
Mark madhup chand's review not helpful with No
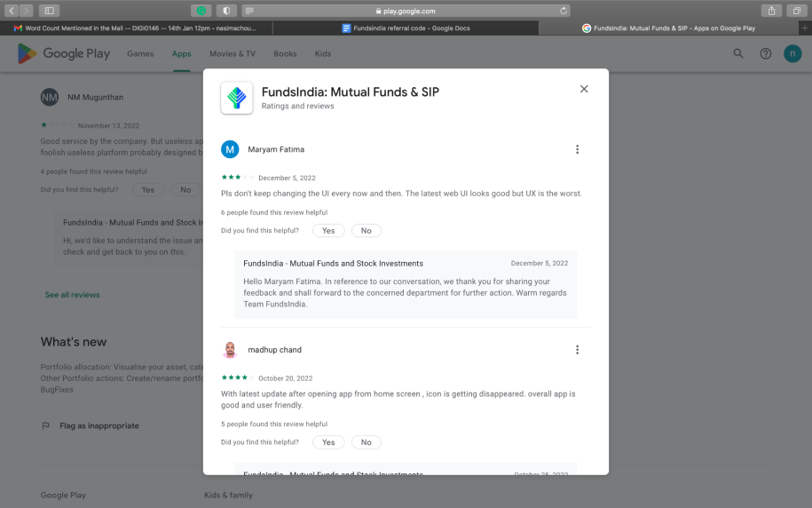[x=367, y=442]
